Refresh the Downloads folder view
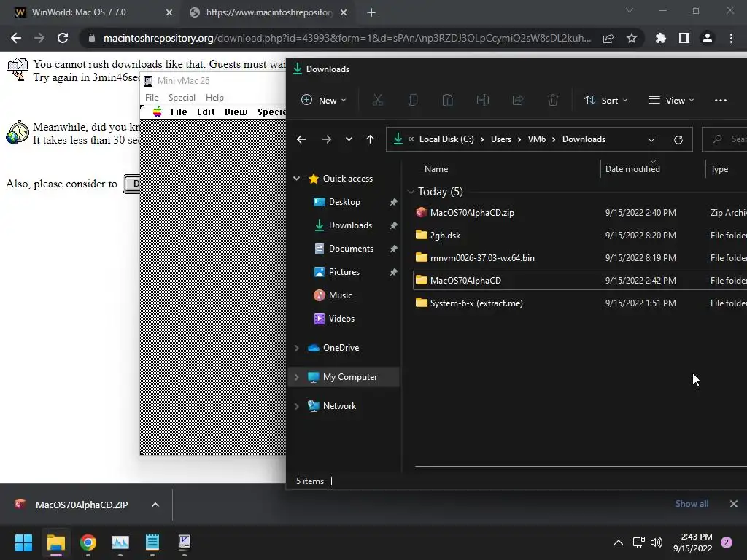Image resolution: width=747 pixels, height=560 pixels. click(x=678, y=139)
